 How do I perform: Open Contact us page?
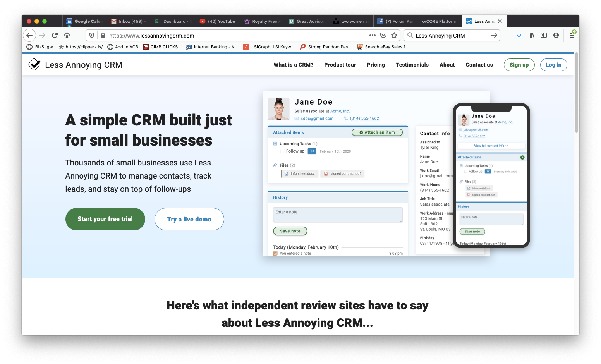click(x=479, y=65)
